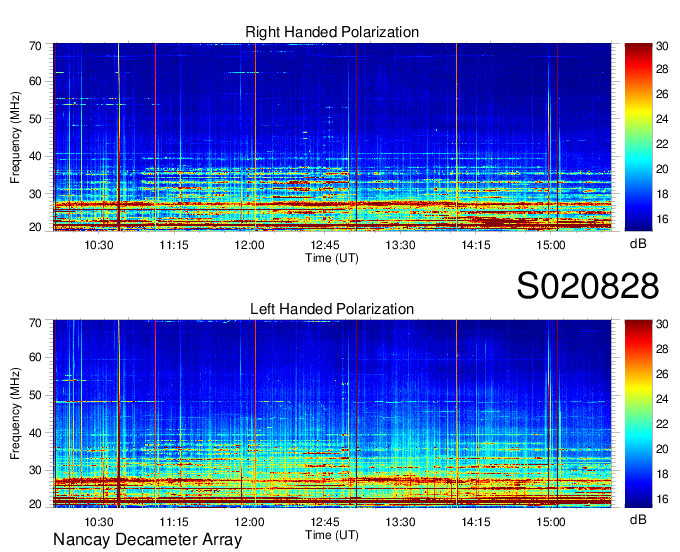Click the 'Time (UT)' label under the top plot
This screenshot has height=552, width=680.
point(332,258)
